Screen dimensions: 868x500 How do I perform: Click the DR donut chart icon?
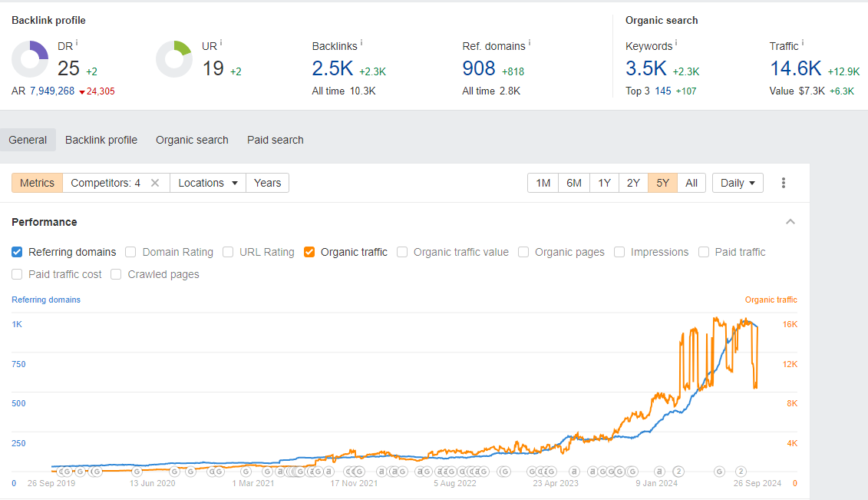click(30, 59)
